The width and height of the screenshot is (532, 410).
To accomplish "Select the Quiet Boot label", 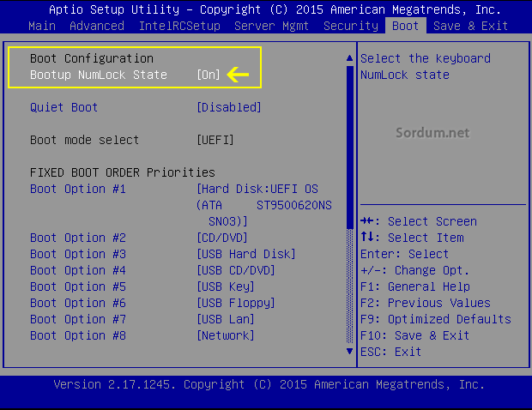I will point(63,107).
